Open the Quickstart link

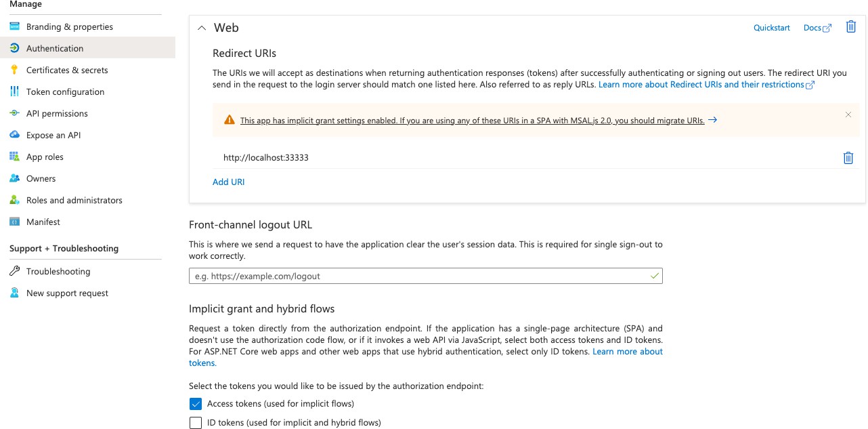point(771,28)
